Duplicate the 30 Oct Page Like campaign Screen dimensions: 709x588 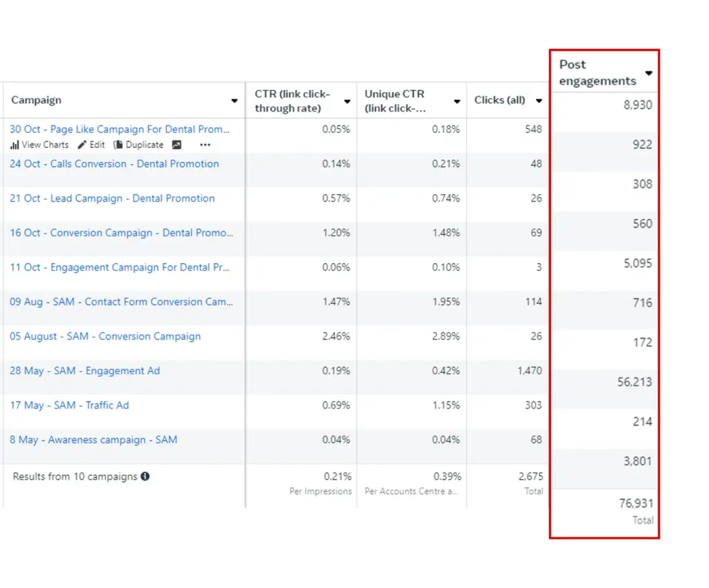tap(138, 145)
